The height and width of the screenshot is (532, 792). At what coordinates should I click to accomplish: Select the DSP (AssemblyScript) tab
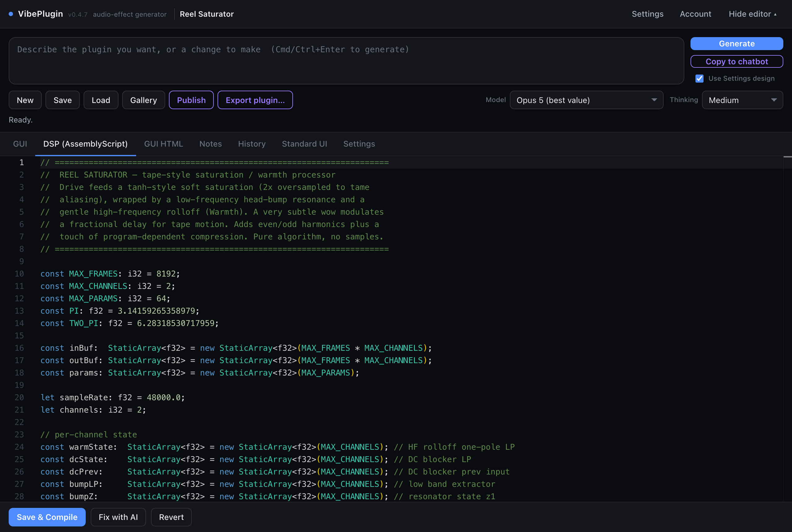[x=85, y=144]
